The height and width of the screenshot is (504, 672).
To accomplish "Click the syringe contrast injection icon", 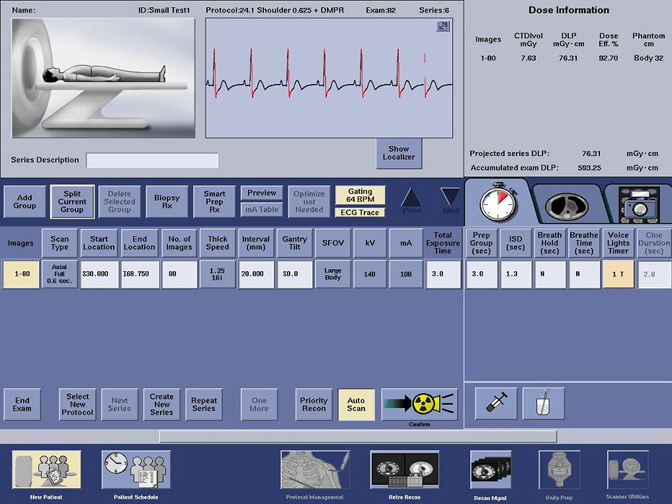I will (x=495, y=403).
